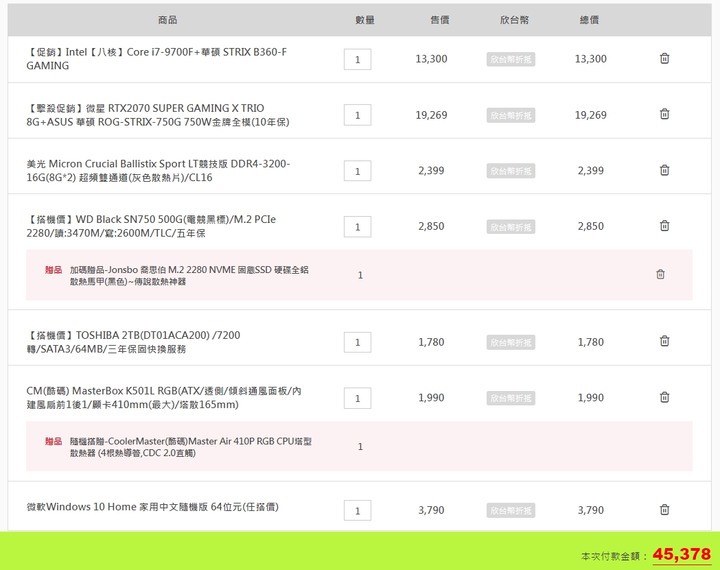Click 欣台幣折抵 button in TOSHIBA 2TB row
The width and height of the screenshot is (720, 570).
[511, 342]
